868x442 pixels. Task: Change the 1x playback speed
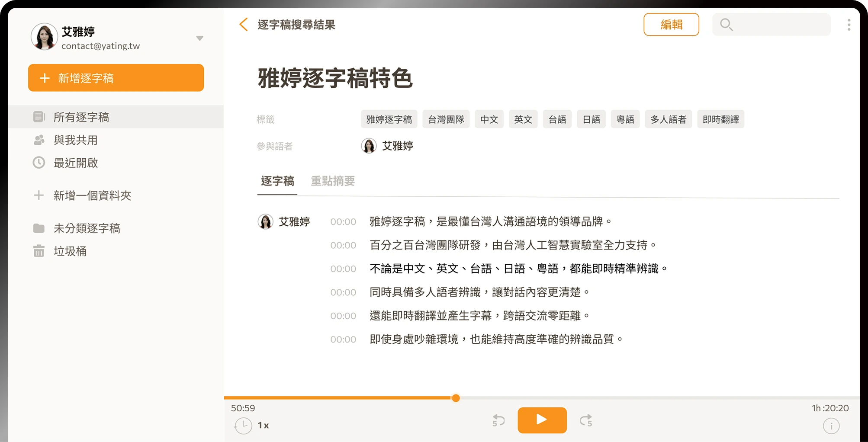[263, 426]
